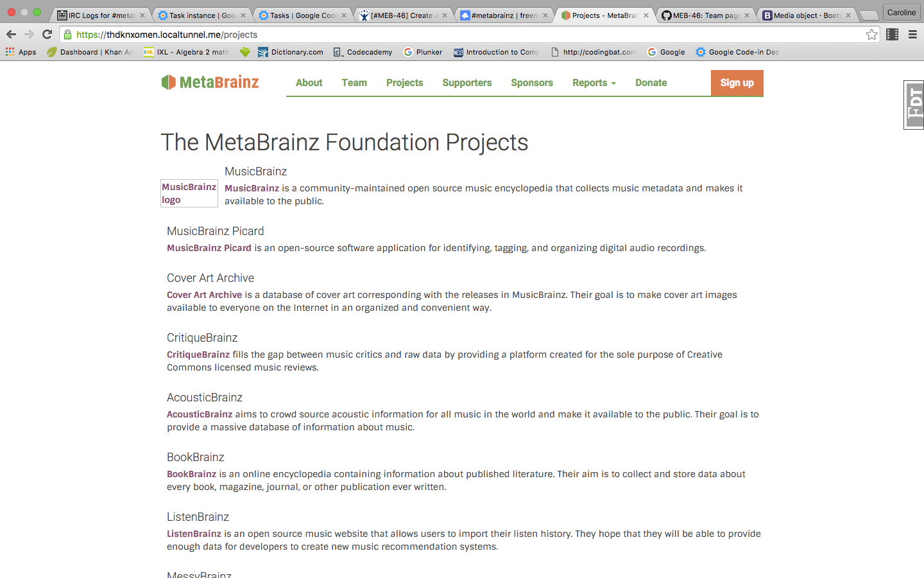Close the MEB-46 Team page tab
The height and width of the screenshot is (578, 924).
pos(747,15)
